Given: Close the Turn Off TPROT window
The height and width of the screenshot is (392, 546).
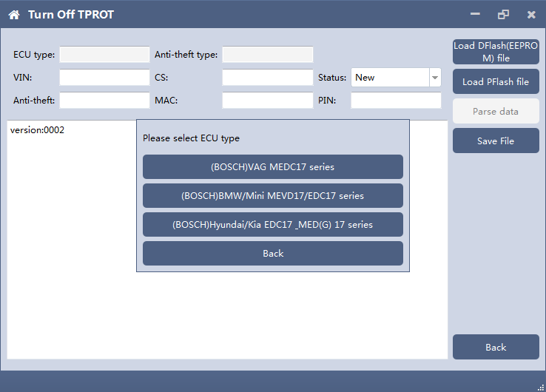Looking at the screenshot, I should [531, 15].
